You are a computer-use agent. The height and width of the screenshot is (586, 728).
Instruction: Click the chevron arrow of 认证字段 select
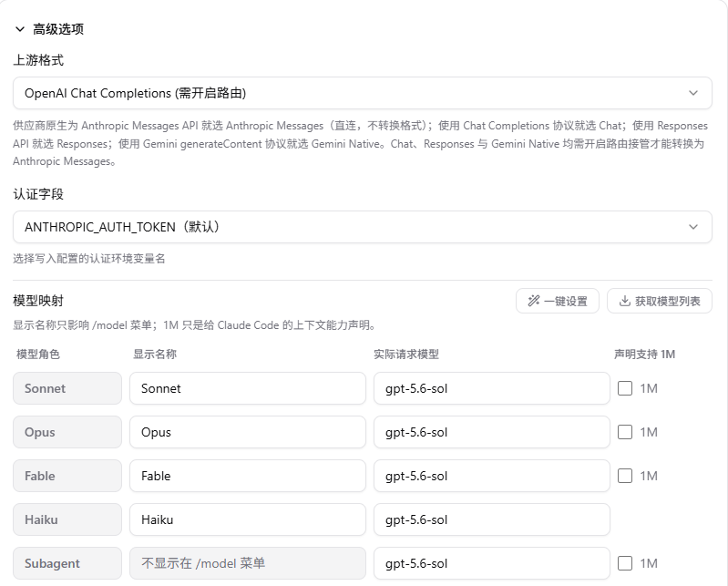693,227
